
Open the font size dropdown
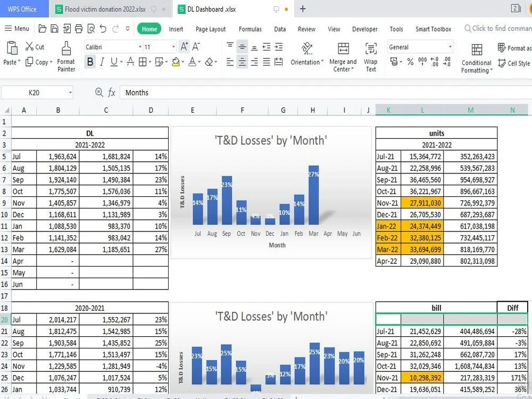coord(173,47)
